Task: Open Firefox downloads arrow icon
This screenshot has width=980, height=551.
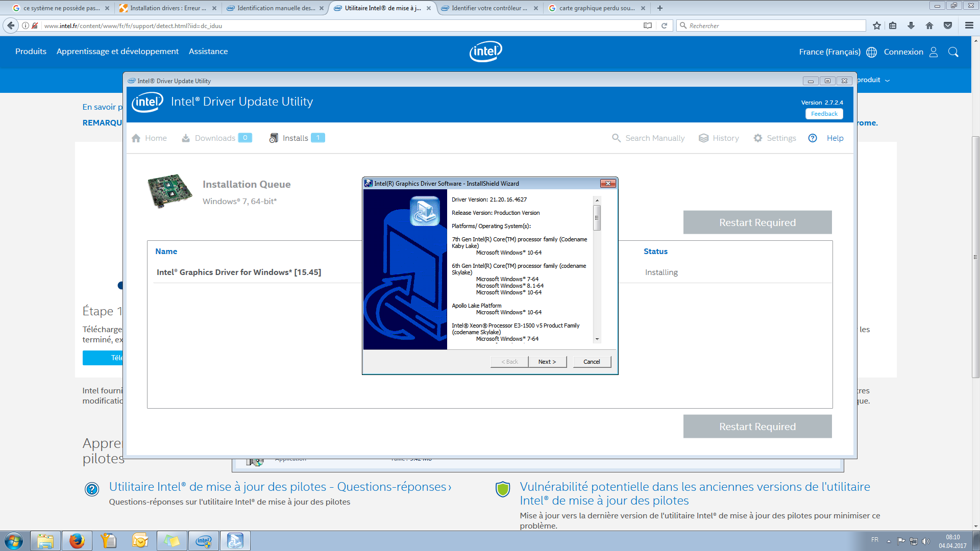Action: 911,26
